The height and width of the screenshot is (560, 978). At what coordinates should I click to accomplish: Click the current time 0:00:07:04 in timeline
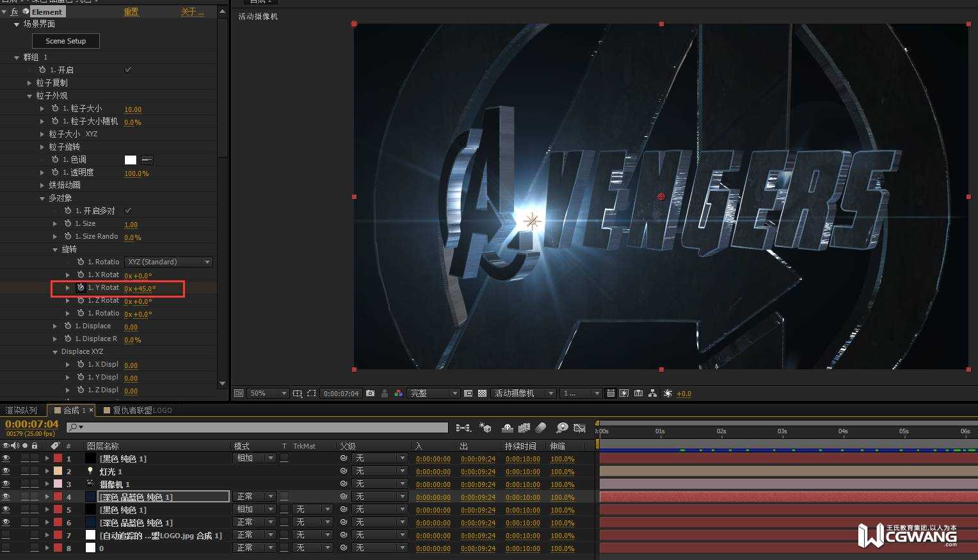(x=32, y=424)
